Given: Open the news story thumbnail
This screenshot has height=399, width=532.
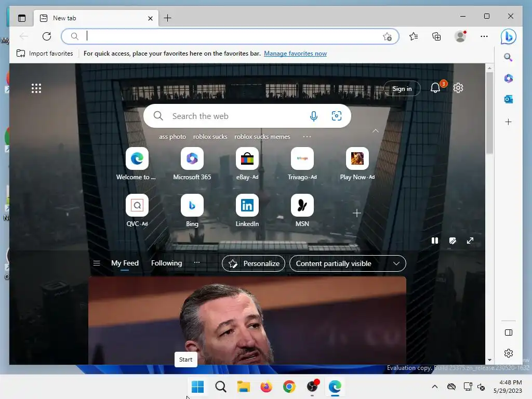Looking at the screenshot, I should click(247, 320).
